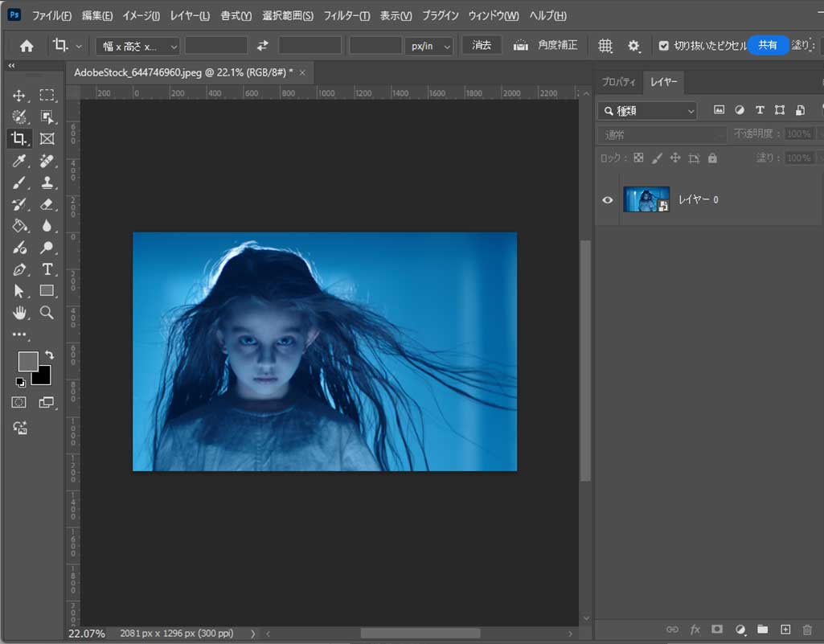
Task: Switch to the プロパティ tab
Action: [618, 82]
